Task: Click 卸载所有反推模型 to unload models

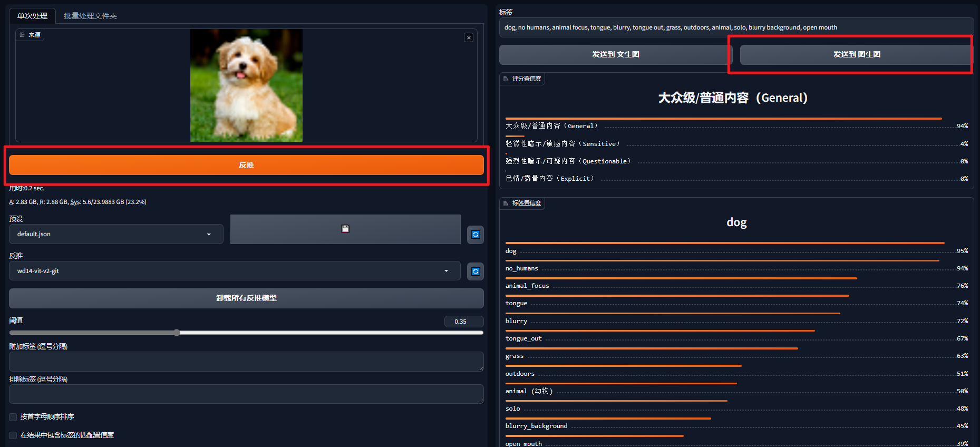Action: click(246, 298)
